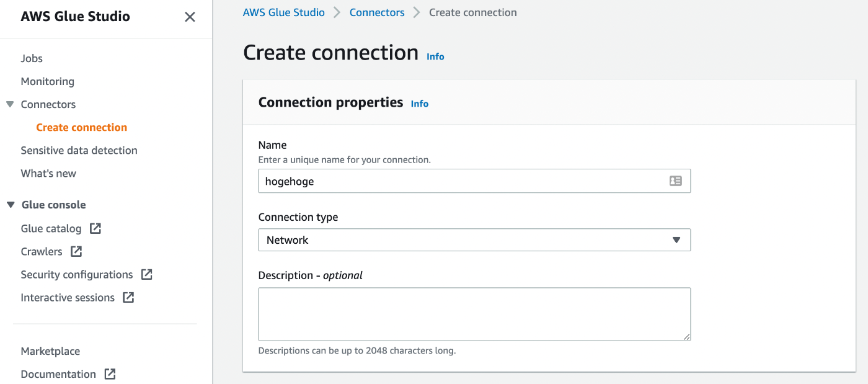Open What's new in the sidebar

point(48,173)
